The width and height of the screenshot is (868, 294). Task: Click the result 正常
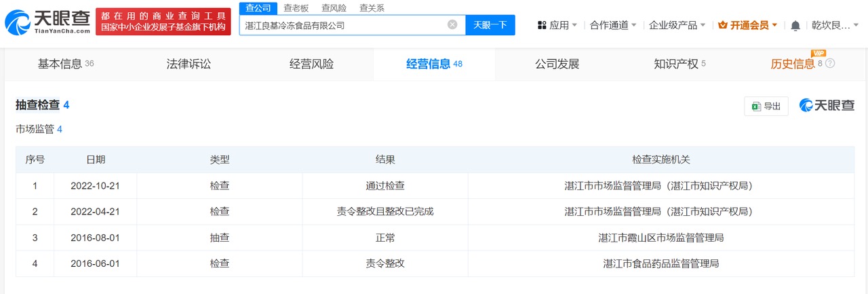click(385, 237)
